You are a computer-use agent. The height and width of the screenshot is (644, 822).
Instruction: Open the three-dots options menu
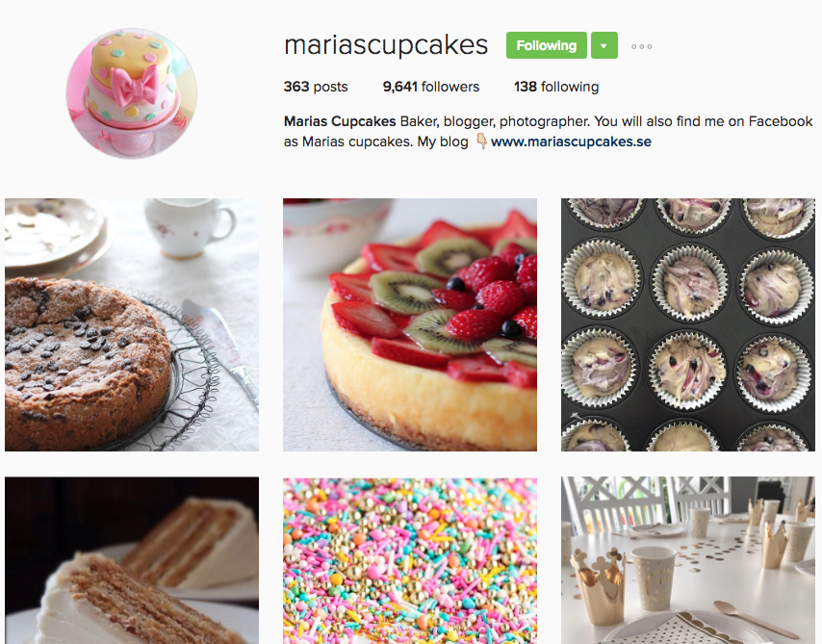[x=642, y=46]
